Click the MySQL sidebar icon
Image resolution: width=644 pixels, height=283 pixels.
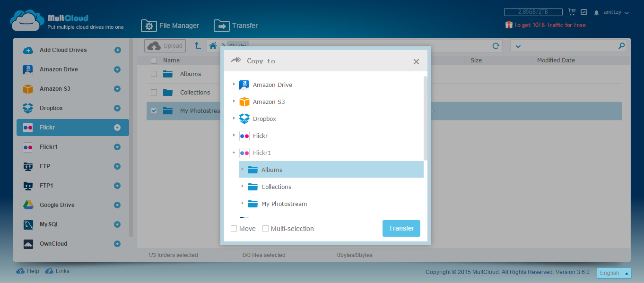pos(28,224)
